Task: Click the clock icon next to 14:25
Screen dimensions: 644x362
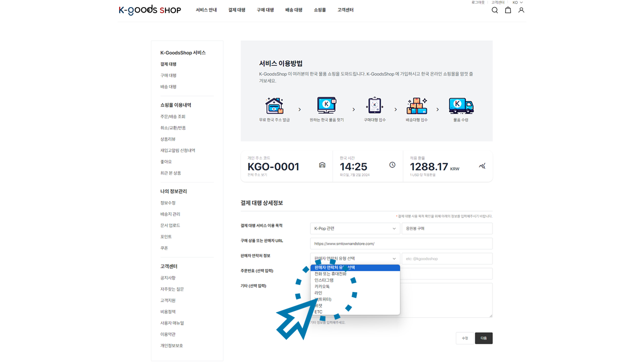Action: (x=392, y=165)
